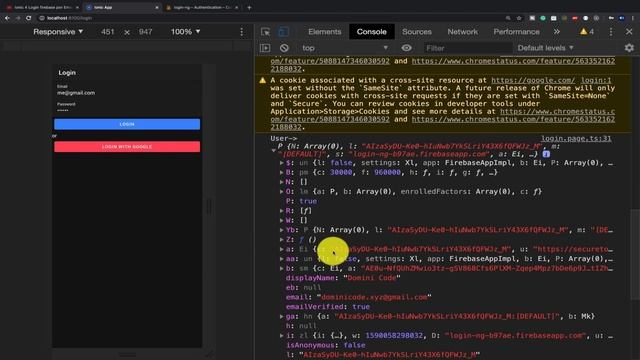
Task: Click the viewport height field 947
Action: 145,32
